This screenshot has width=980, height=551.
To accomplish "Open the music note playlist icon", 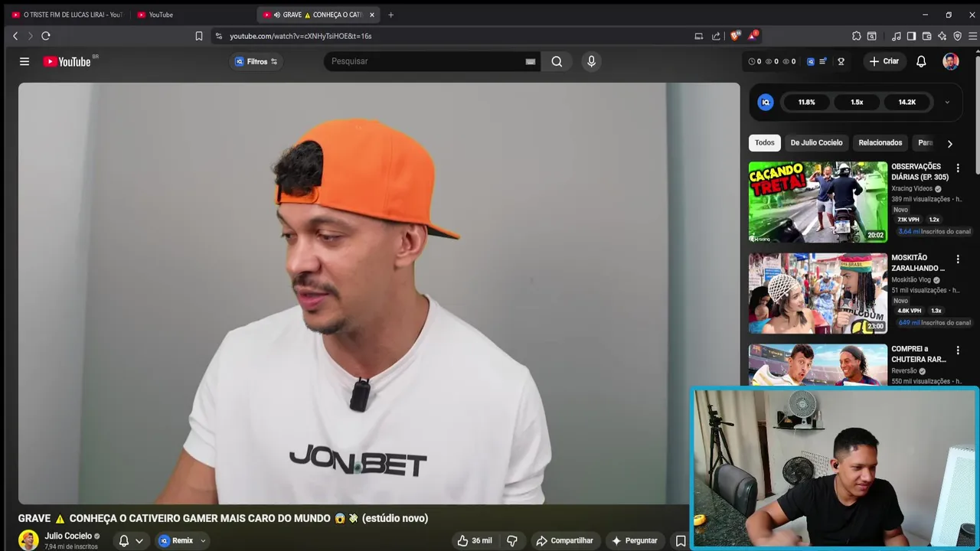I will (x=897, y=36).
